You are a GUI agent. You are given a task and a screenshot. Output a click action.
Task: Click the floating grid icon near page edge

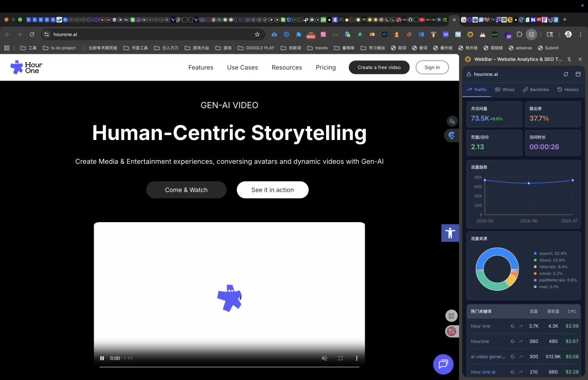[x=451, y=316]
